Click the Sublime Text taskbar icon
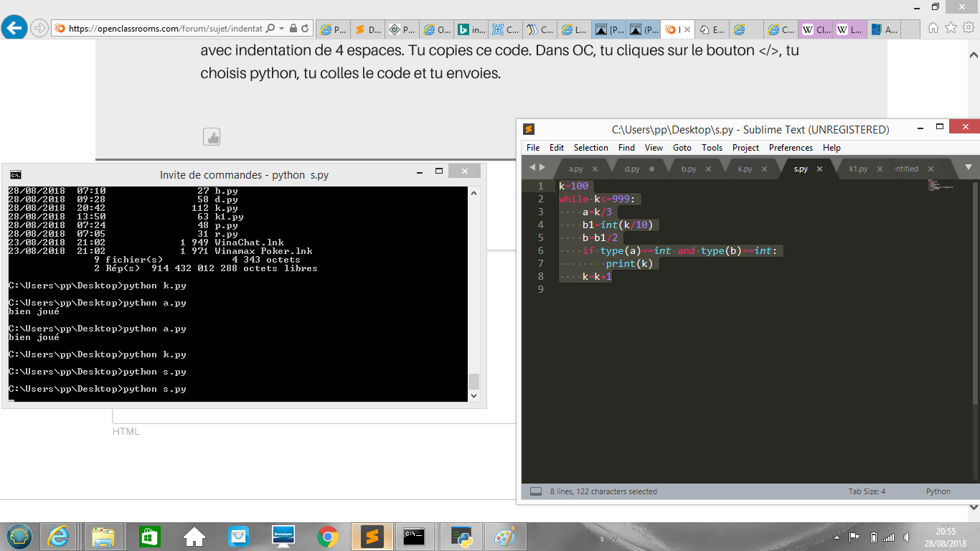This screenshot has width=980, height=551. point(372,536)
